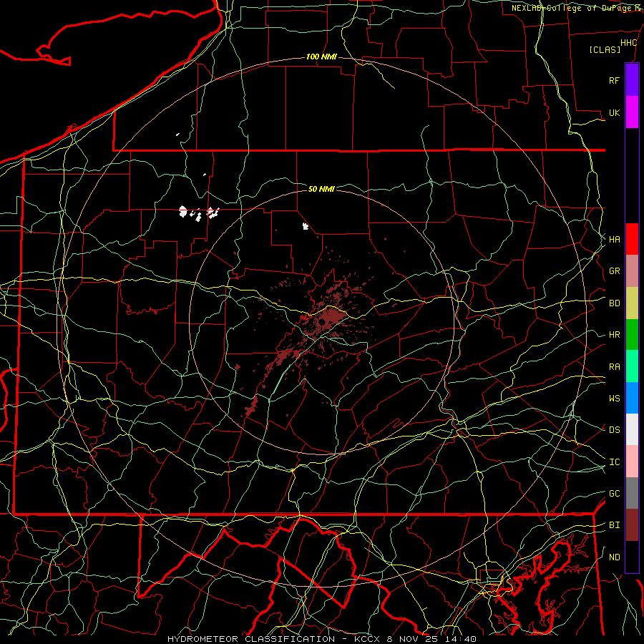Click the blue WS legend color swatch

pos(632,398)
